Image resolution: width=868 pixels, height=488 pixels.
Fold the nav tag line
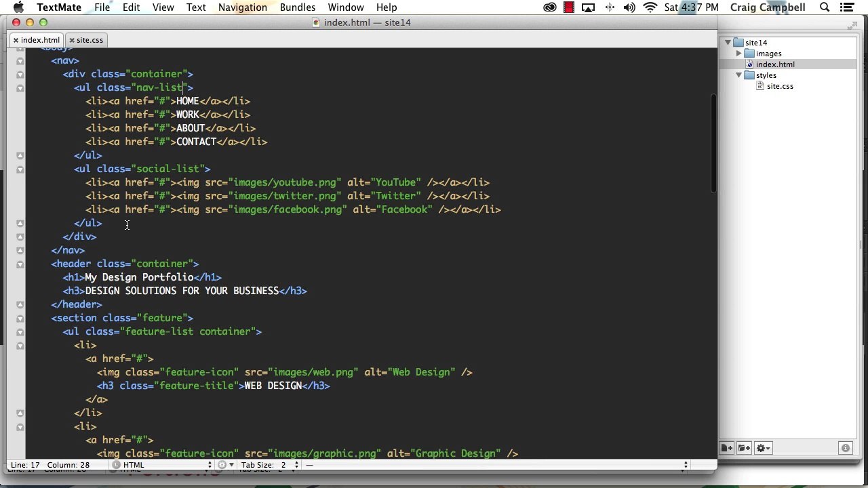pos(20,60)
